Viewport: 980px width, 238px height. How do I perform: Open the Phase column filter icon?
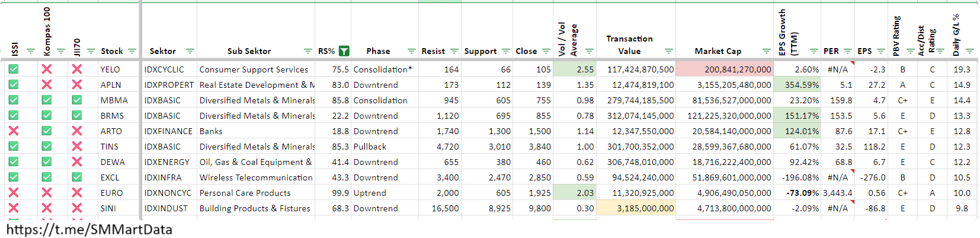point(411,51)
